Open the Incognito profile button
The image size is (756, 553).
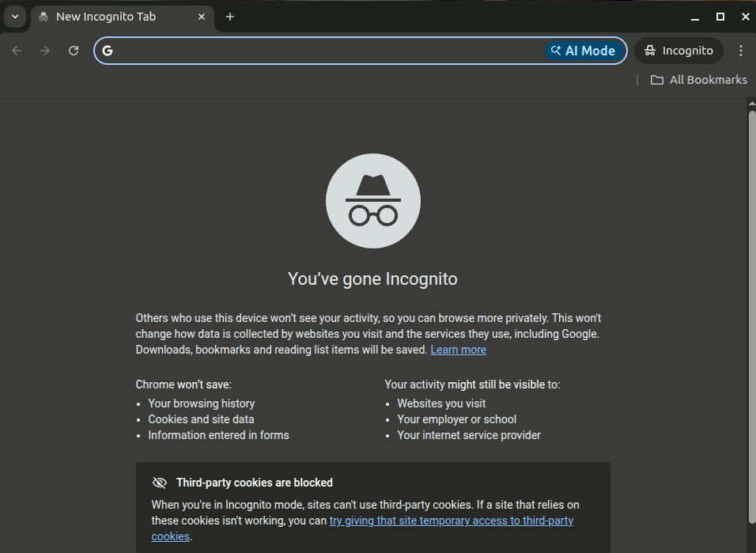tap(679, 51)
